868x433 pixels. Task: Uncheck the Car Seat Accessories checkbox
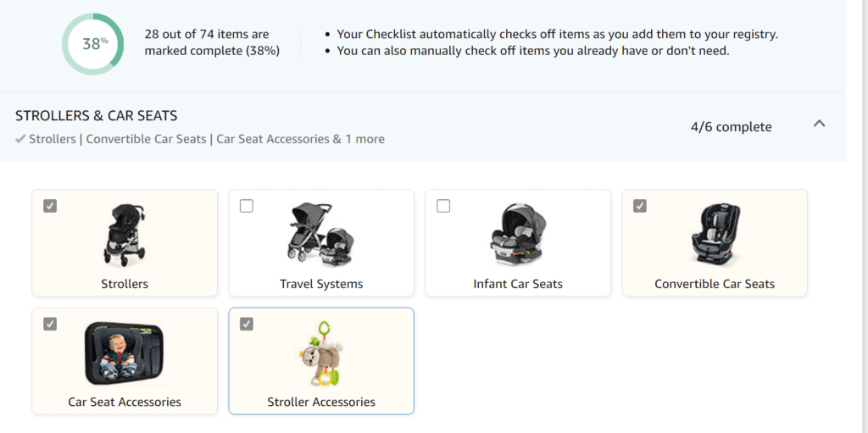click(50, 324)
